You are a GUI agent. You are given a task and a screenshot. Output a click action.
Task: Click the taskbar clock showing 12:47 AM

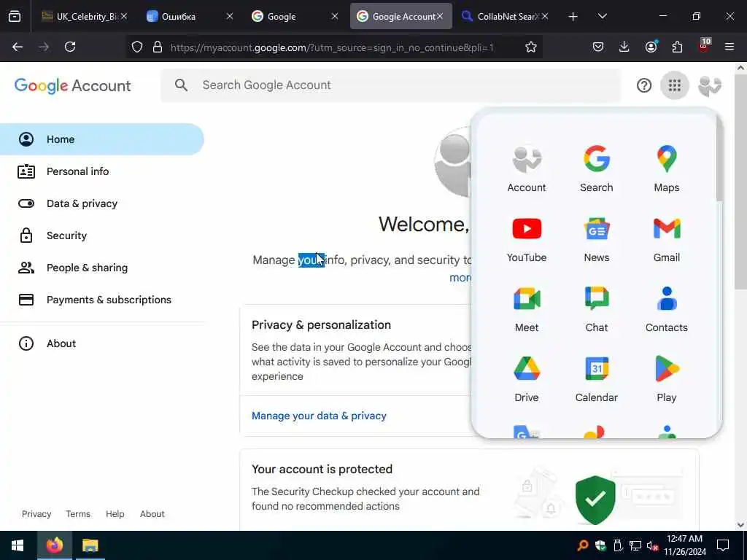click(x=684, y=545)
